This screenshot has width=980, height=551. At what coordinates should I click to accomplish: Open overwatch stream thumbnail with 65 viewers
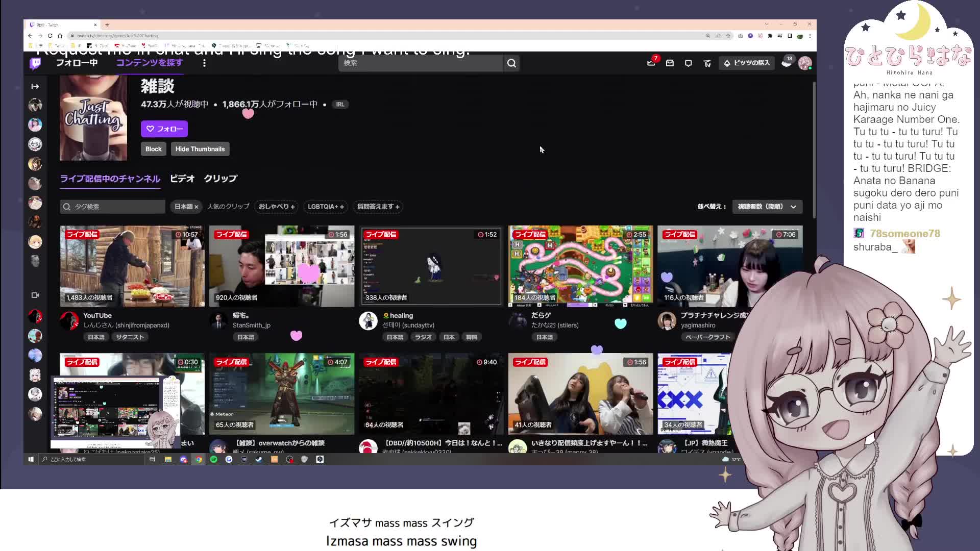pos(282,394)
